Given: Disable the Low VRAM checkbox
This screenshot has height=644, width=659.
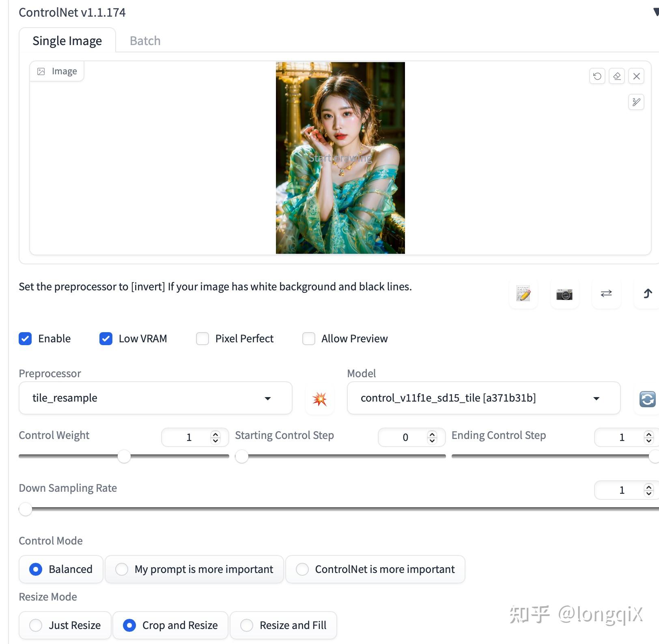Looking at the screenshot, I should point(106,339).
